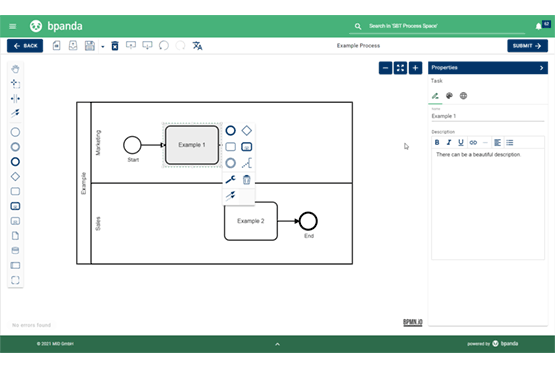Toggle italic in the description editor

click(x=449, y=143)
